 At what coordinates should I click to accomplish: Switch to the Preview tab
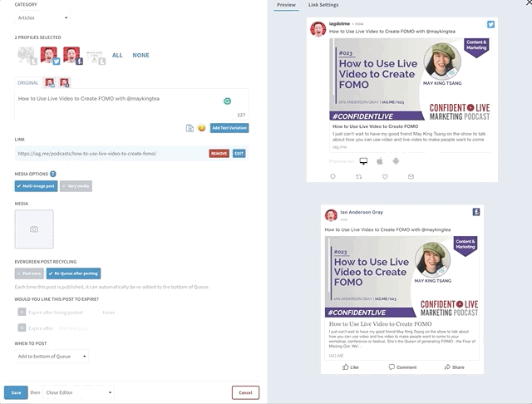tap(286, 5)
